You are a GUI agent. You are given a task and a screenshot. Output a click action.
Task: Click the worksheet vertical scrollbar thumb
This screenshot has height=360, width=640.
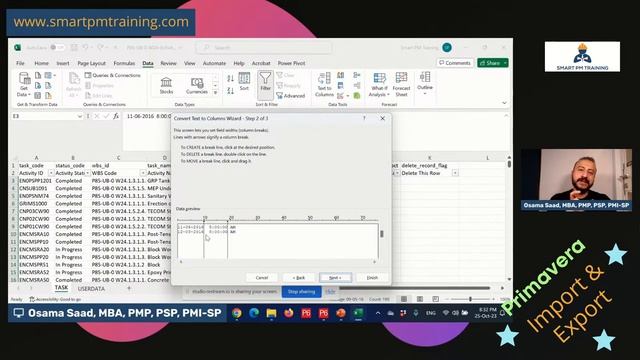[509, 164]
